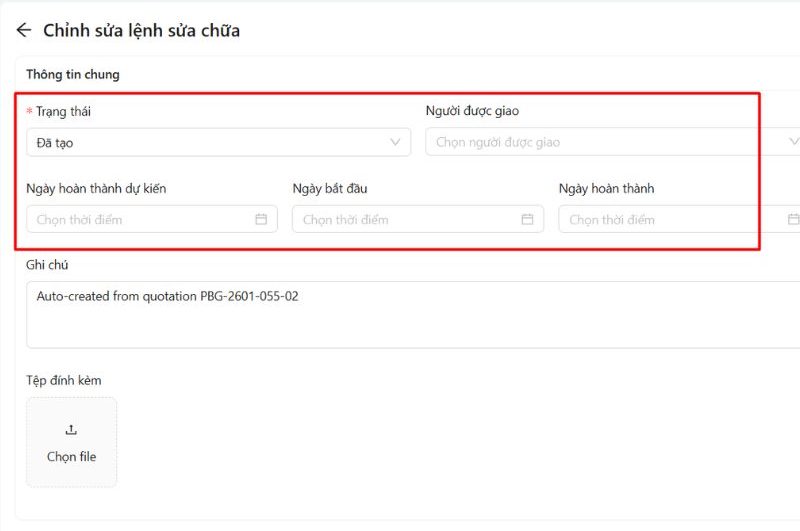Click the Ngày hoàn thành dự kiến label
800x531 pixels.
click(x=96, y=189)
